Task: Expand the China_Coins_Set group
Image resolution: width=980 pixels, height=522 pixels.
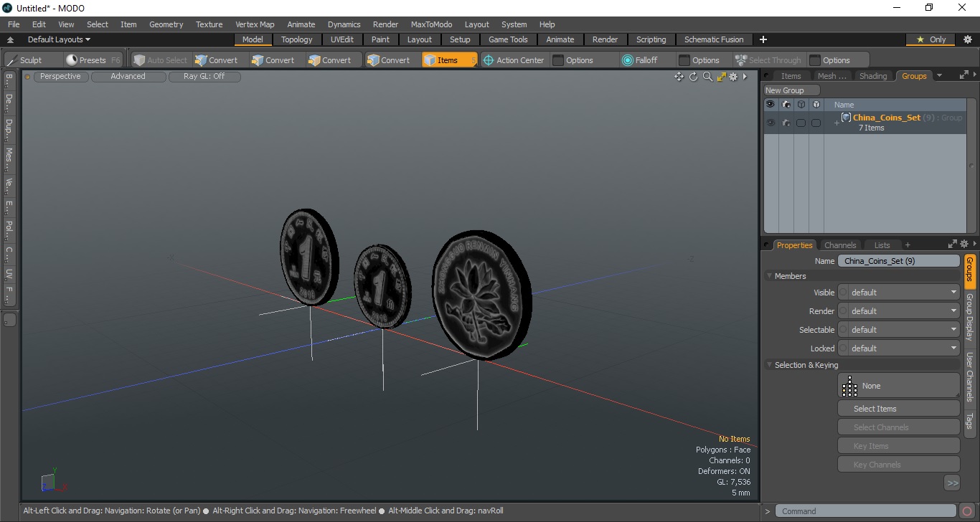Action: click(836, 123)
